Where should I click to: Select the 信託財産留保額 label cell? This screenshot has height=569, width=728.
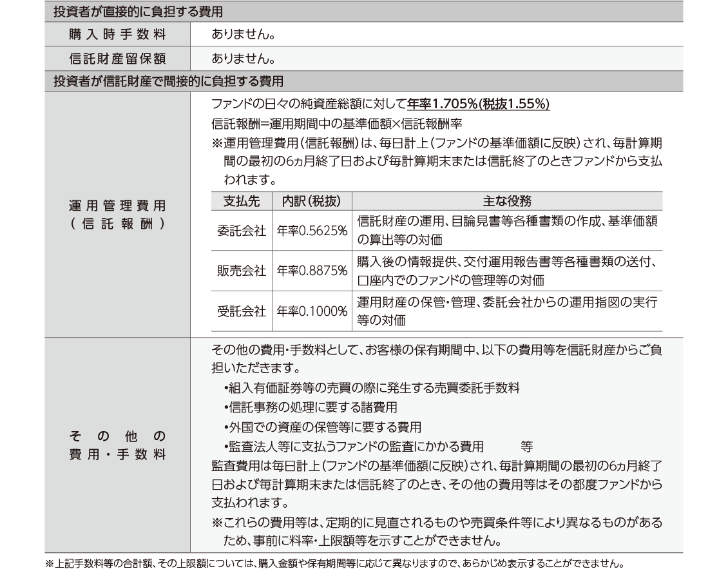(117, 59)
